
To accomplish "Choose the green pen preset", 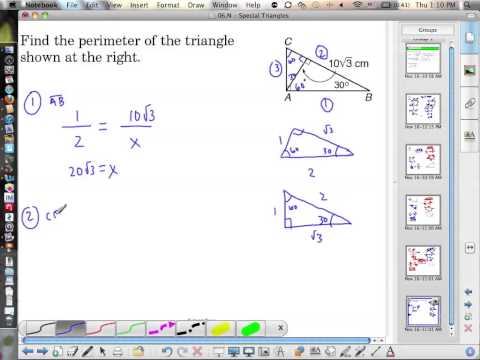I will pyautogui.click(x=131, y=328).
